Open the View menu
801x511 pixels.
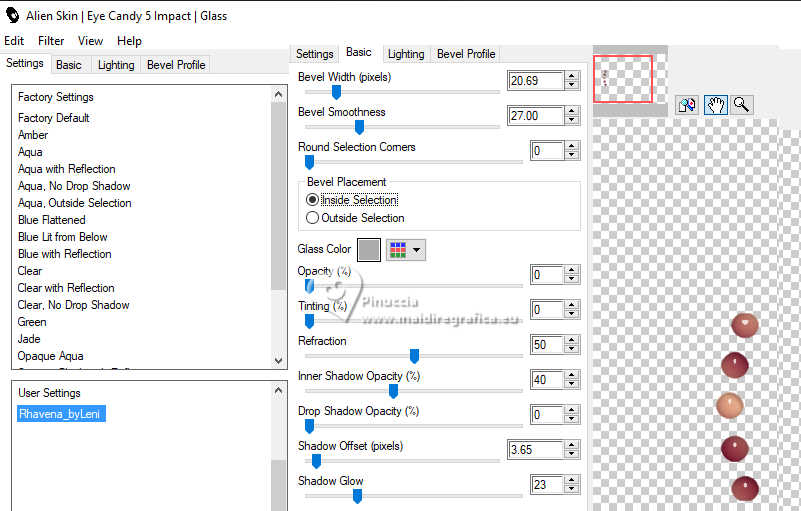[x=90, y=41]
